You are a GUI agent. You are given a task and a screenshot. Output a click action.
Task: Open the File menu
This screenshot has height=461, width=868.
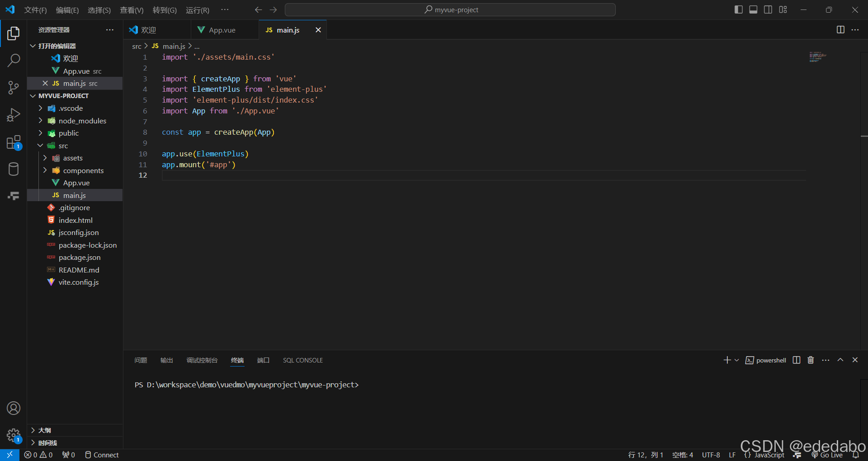tap(35, 10)
